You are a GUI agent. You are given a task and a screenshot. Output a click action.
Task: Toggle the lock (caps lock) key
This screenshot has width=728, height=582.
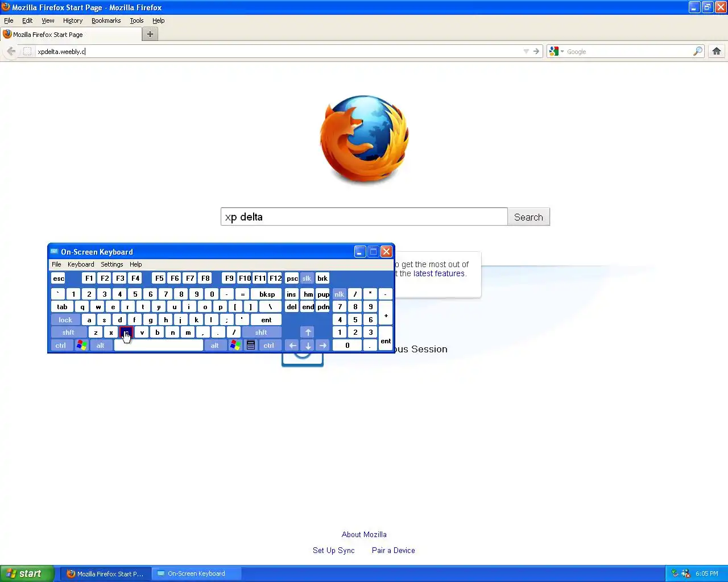(65, 320)
